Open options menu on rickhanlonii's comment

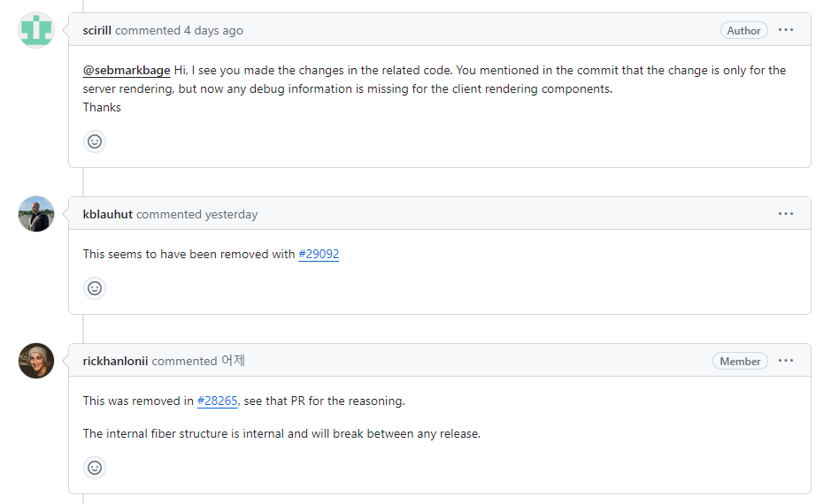coord(786,361)
